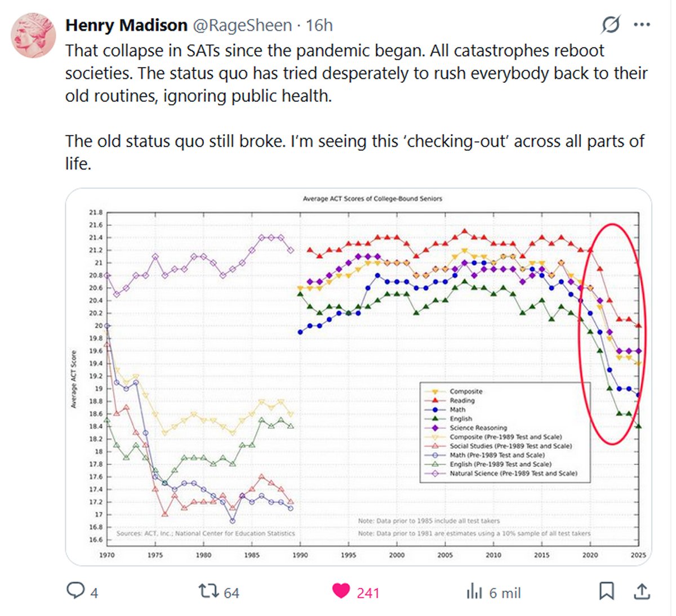Image resolution: width=676 pixels, height=616 pixels.
Task: Click the 64 reposts count
Action: (232, 593)
